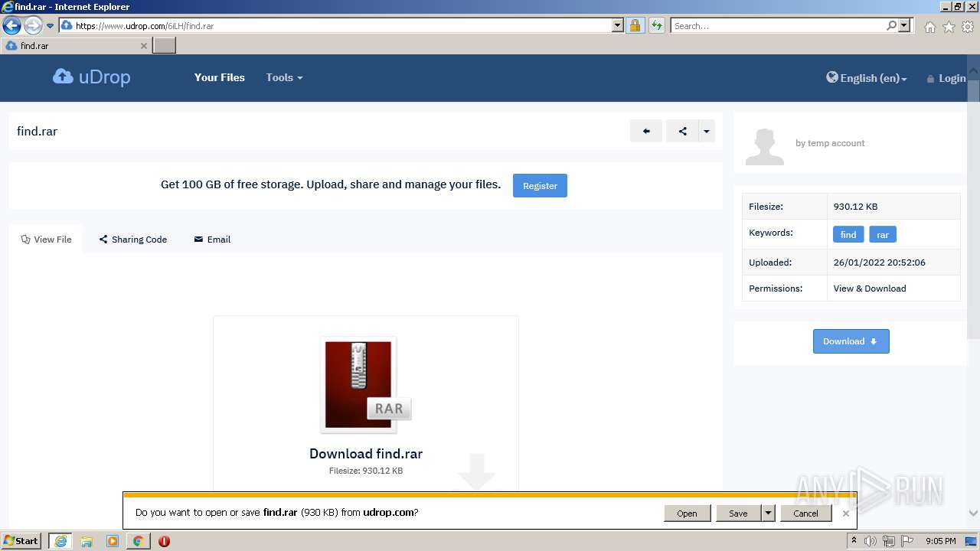Image resolution: width=980 pixels, height=551 pixels.
Task: Click the back arrow button beside find.rar title
Action: pos(646,131)
